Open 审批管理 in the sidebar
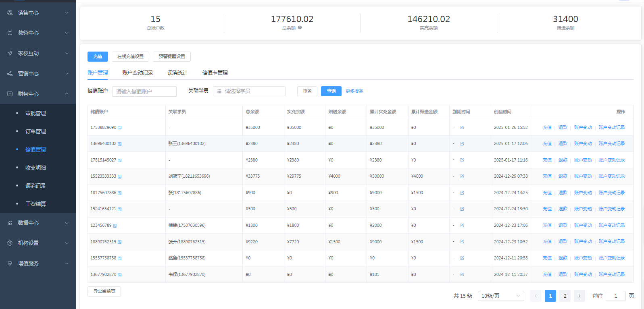 [35, 113]
